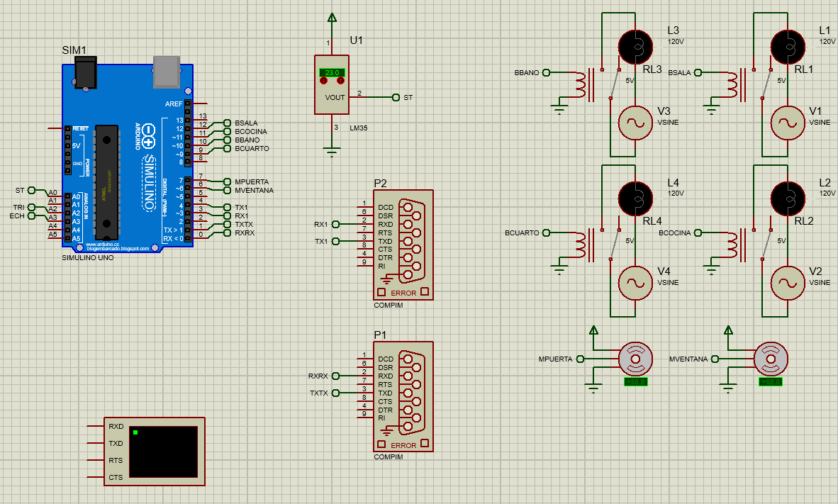The image size is (838, 504).
Task: Select the LM35 23.0 temperature display
Action: pos(332,73)
